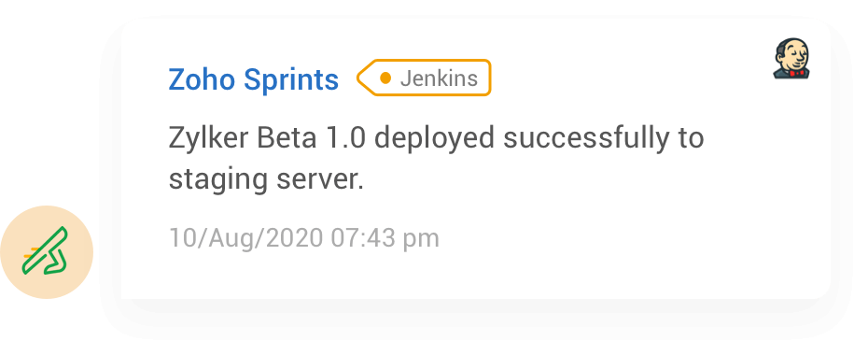Click the deployment message text
This screenshot has height=355, width=868.
click(436, 159)
